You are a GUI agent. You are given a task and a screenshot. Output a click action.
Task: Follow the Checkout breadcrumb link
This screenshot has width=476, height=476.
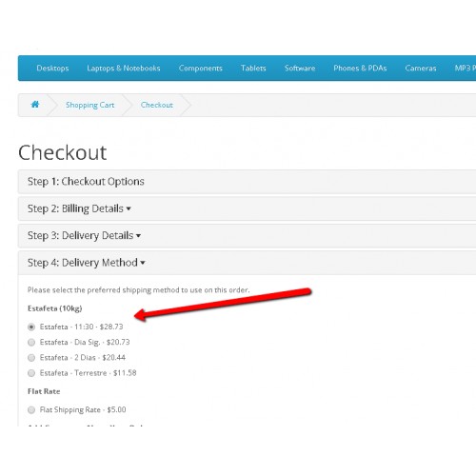(x=157, y=105)
